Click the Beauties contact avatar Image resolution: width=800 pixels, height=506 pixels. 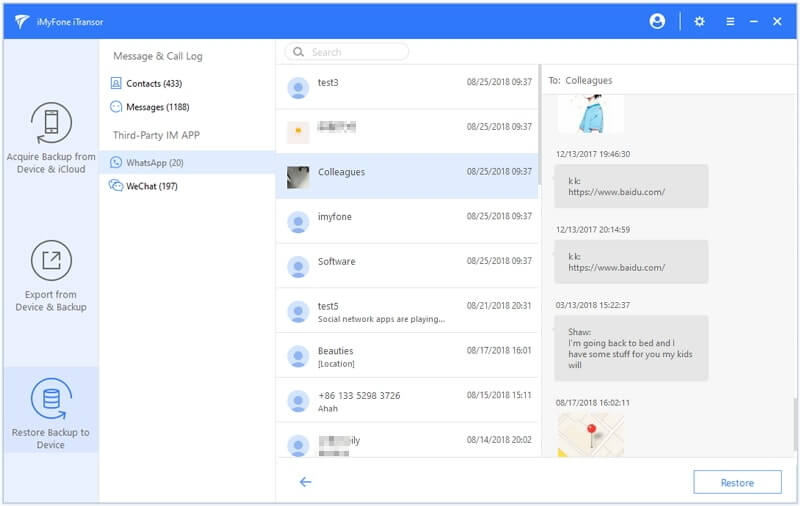pyautogui.click(x=298, y=357)
